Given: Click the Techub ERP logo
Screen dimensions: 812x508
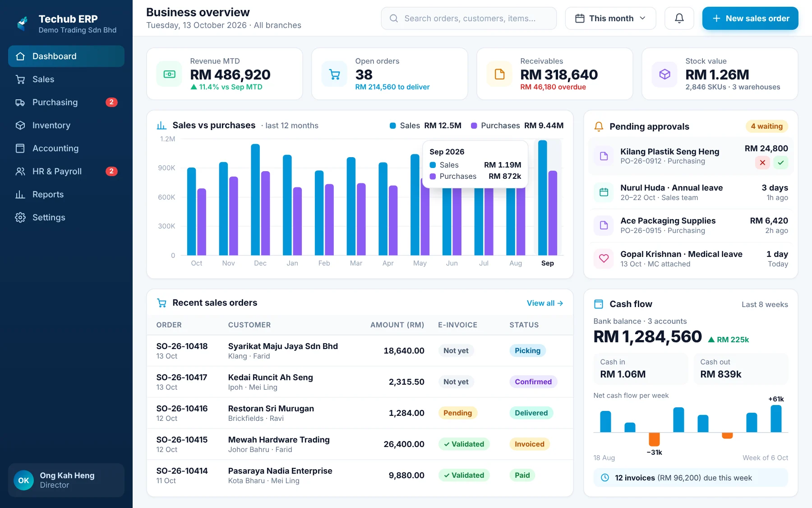Looking at the screenshot, I should tap(23, 23).
